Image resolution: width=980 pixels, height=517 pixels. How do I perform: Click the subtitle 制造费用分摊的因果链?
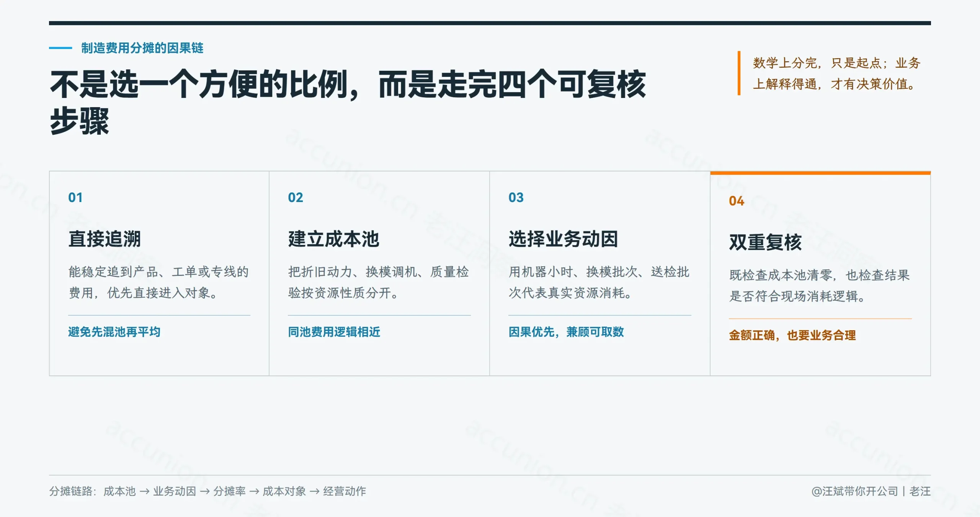(142, 48)
